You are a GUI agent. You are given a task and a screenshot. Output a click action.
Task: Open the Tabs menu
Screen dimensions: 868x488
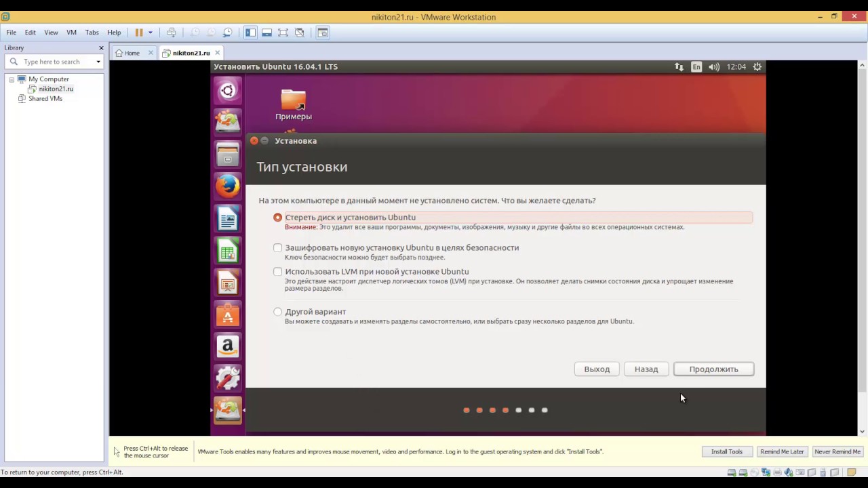coord(92,33)
